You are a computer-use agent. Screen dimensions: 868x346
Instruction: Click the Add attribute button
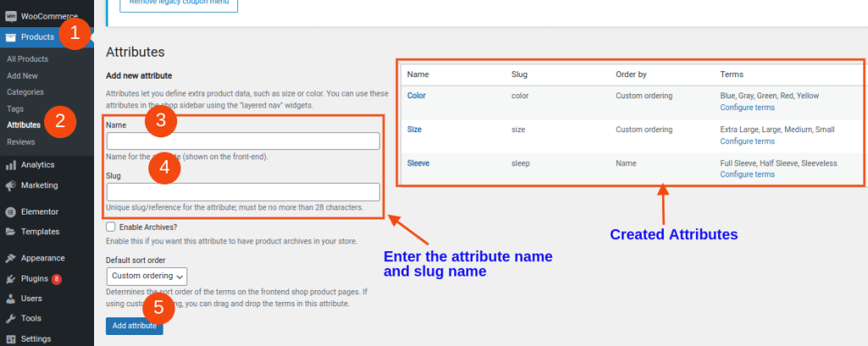(x=135, y=326)
